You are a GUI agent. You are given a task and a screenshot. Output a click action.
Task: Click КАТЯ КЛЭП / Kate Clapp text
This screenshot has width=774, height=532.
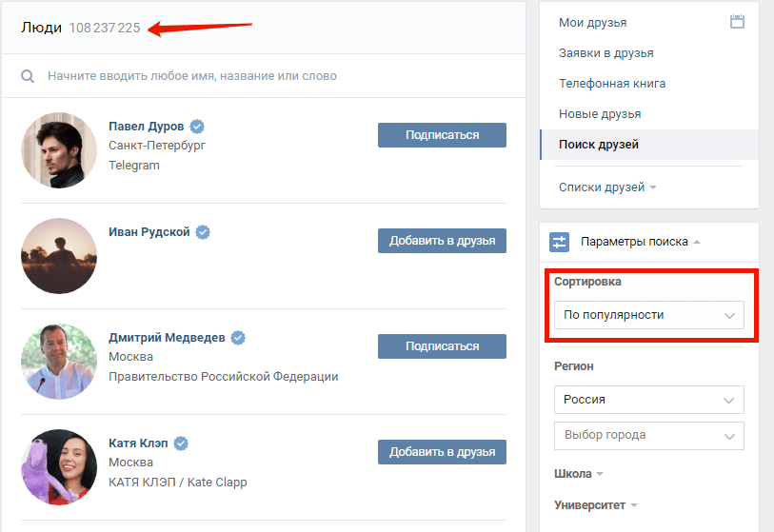pyautogui.click(x=178, y=483)
